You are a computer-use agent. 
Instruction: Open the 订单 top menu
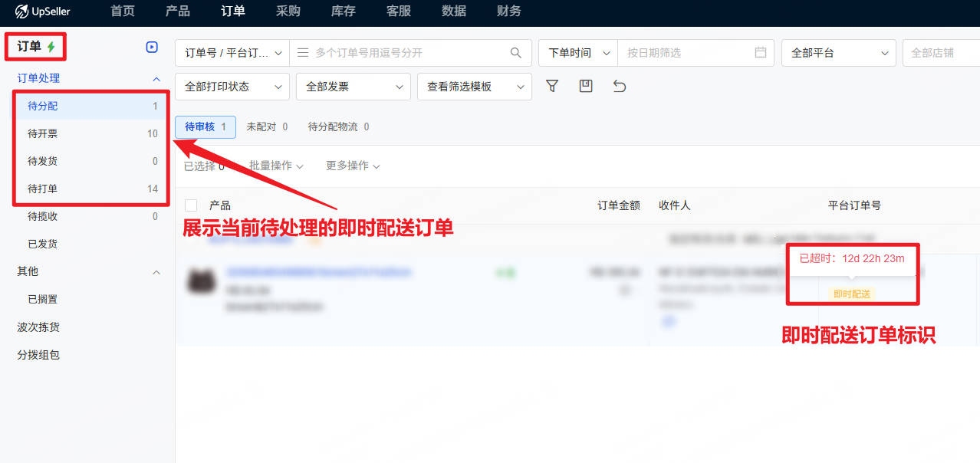tap(232, 11)
